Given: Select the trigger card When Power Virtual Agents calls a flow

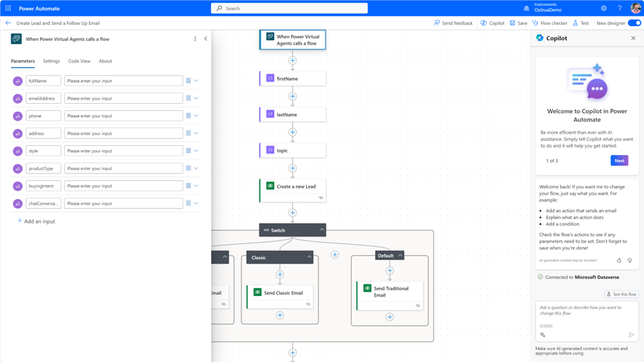Looking at the screenshot, I should pos(292,39).
